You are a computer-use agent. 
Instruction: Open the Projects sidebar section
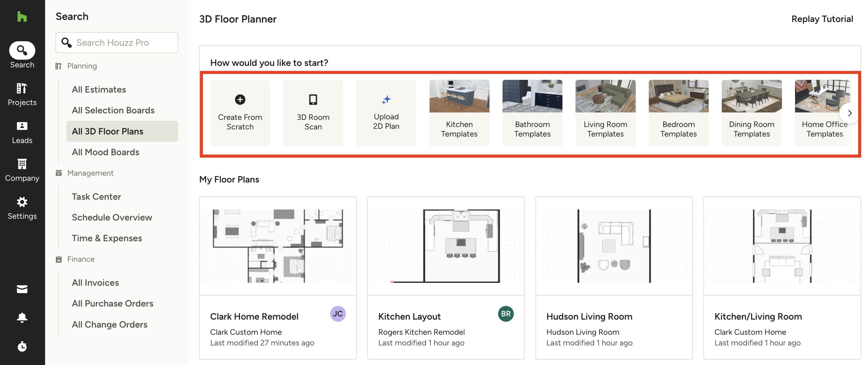[22, 94]
